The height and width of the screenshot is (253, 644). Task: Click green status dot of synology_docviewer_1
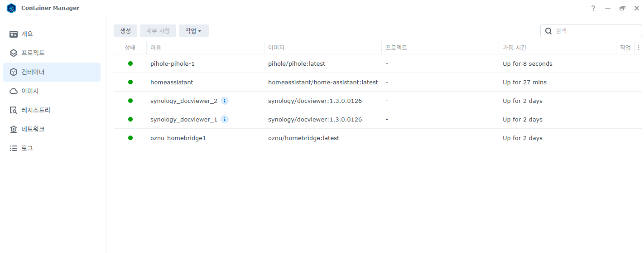coord(130,119)
